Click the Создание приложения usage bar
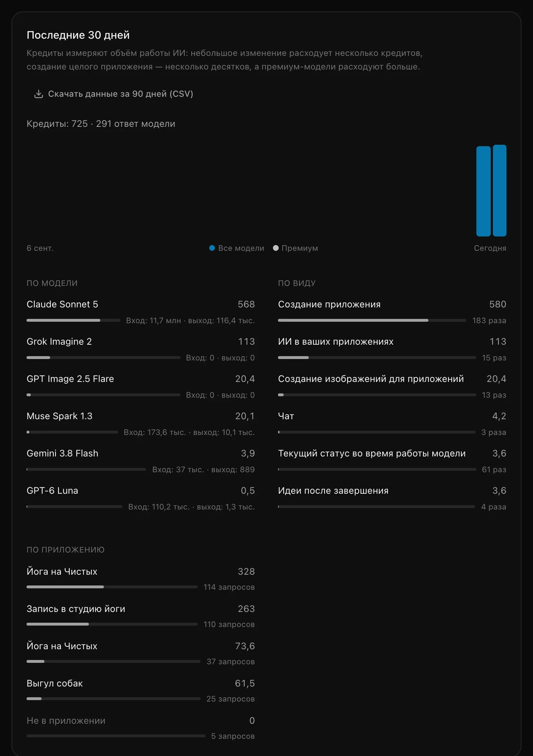This screenshot has width=533, height=756. (x=372, y=320)
